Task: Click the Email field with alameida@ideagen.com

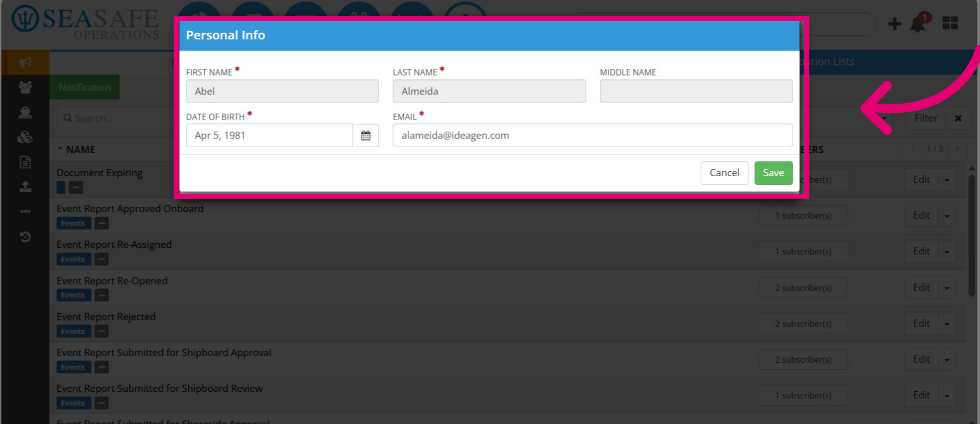Action: (x=593, y=135)
